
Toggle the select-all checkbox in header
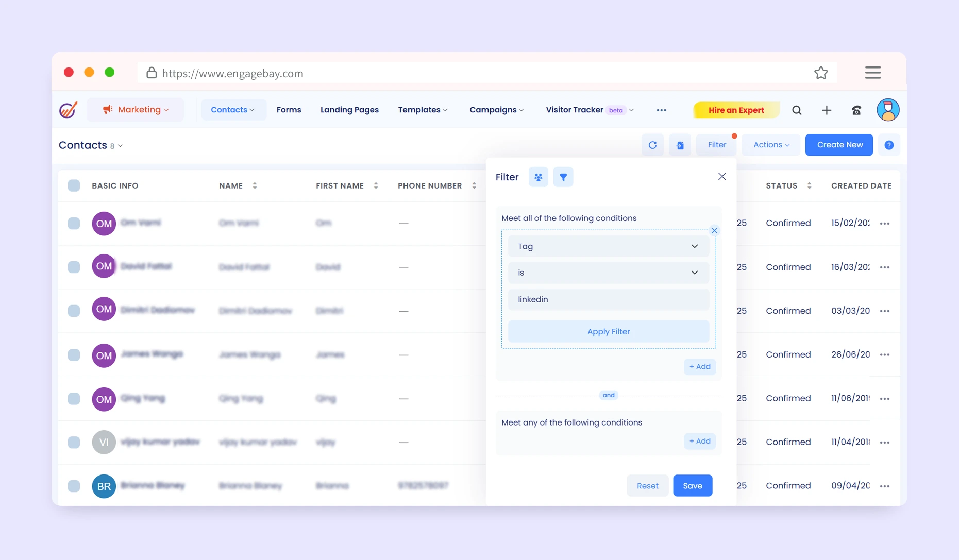pyautogui.click(x=74, y=185)
